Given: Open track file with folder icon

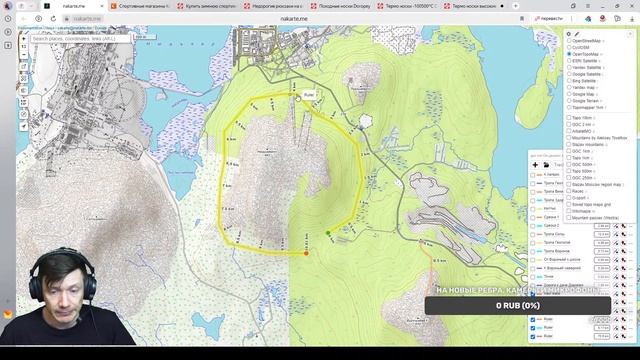Looking at the screenshot, I should point(546,165).
